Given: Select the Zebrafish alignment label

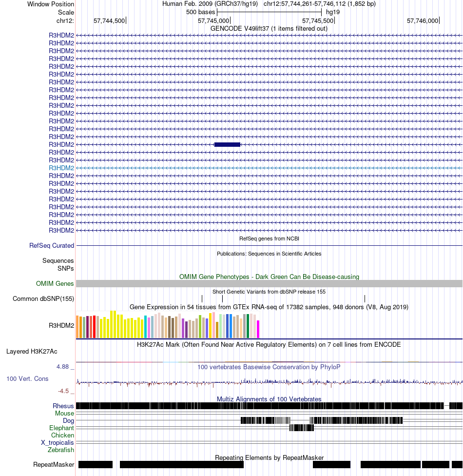Looking at the screenshot, I should [x=61, y=450].
